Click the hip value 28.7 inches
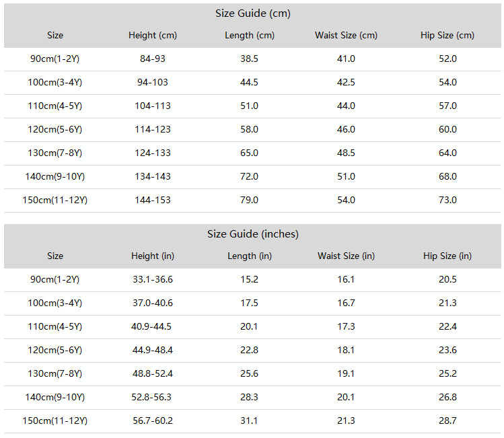Image resolution: width=504 pixels, height=438 pixels. 447,421
